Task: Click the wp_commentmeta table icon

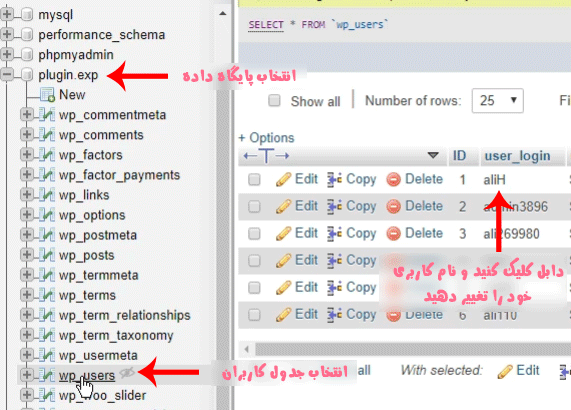Action: tap(47, 115)
